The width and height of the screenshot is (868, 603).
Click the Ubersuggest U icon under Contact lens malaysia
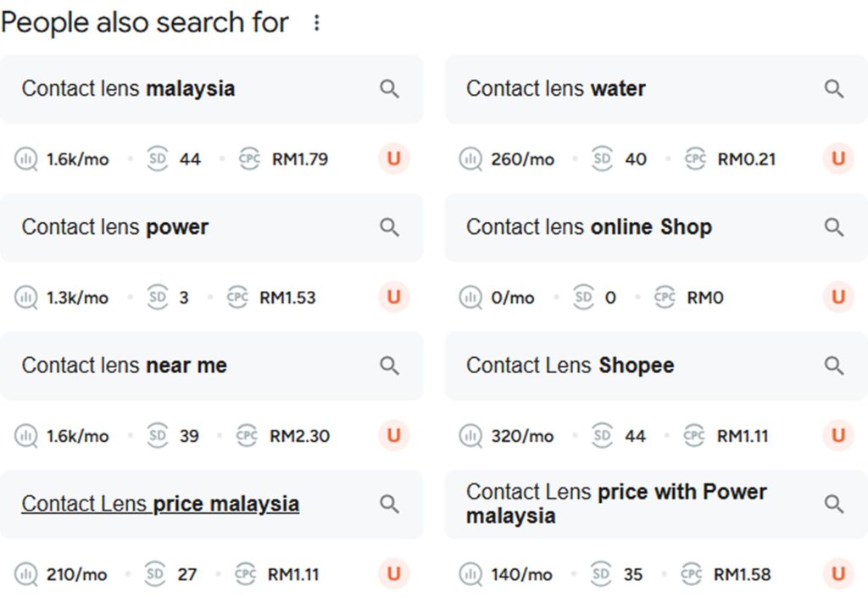(x=393, y=159)
